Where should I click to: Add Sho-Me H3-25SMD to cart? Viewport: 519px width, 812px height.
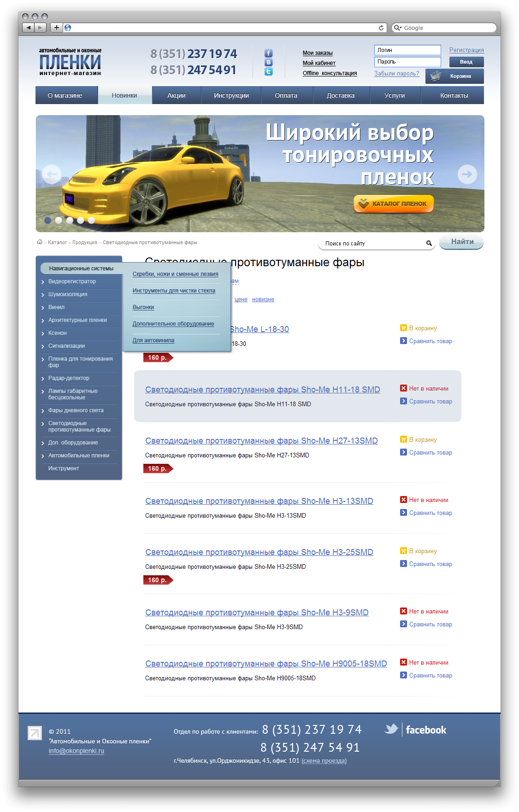(419, 551)
